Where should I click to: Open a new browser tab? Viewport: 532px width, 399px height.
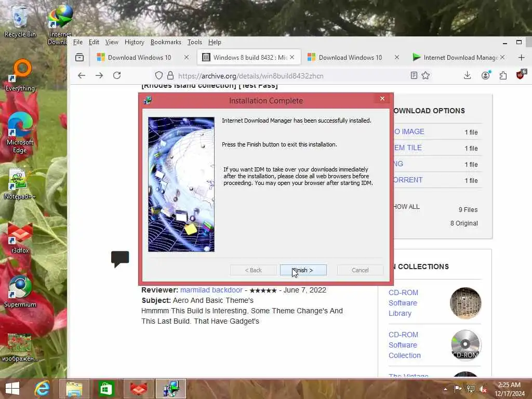click(x=522, y=57)
